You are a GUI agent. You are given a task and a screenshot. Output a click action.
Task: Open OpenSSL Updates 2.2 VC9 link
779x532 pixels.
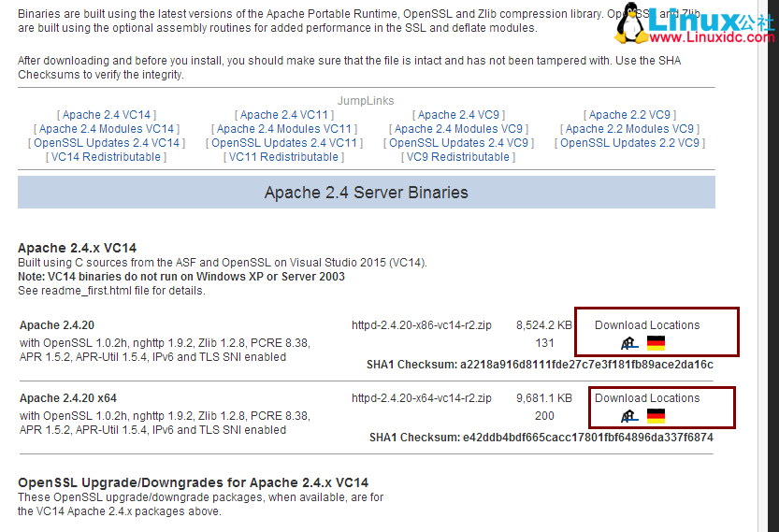[x=630, y=142]
